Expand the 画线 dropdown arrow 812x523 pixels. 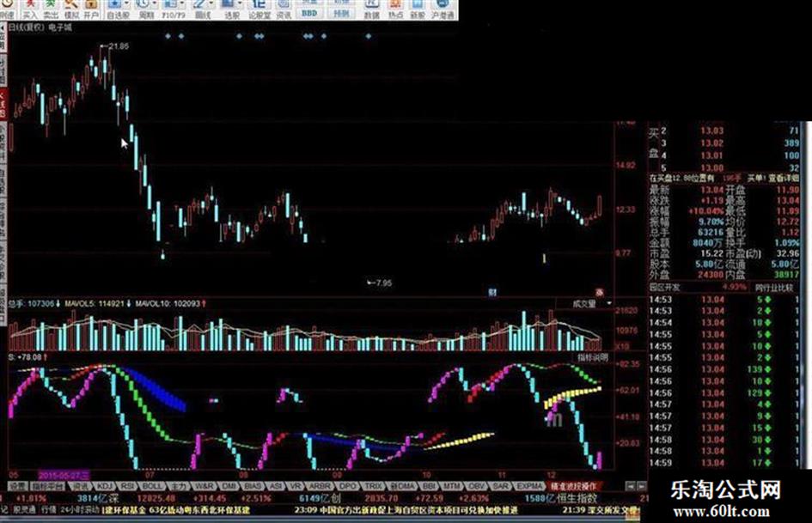coord(211,4)
